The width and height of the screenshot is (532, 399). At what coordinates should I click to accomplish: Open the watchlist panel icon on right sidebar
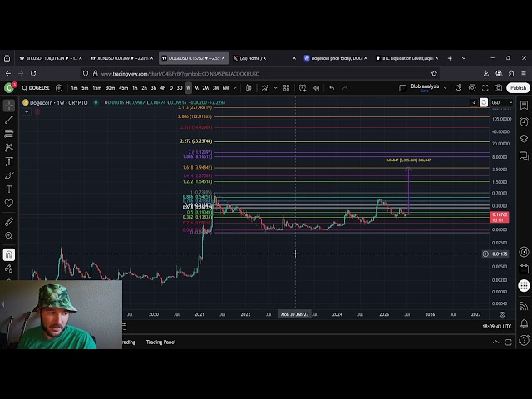[524, 106]
